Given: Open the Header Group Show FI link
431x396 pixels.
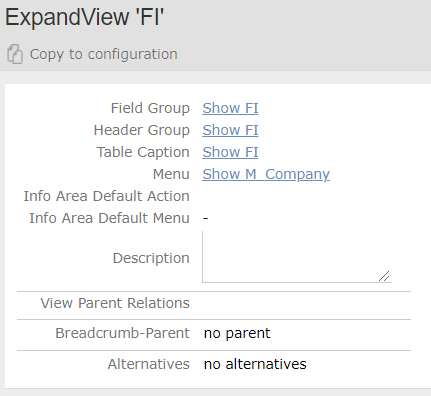Looking at the screenshot, I should pos(230,130).
